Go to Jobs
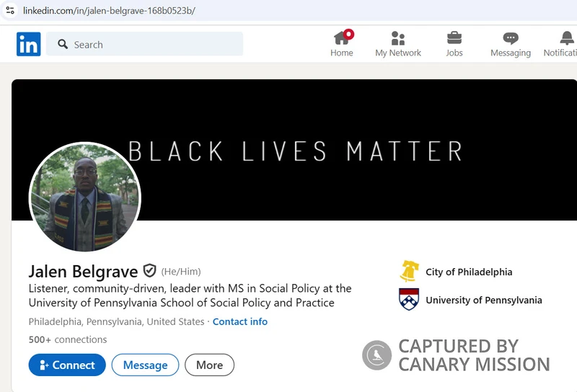 pos(454,43)
